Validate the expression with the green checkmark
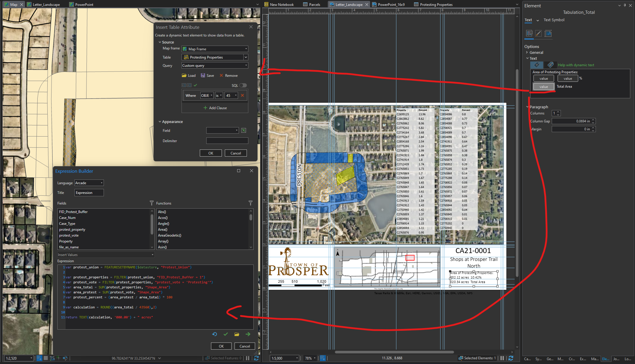The image size is (635, 364). click(225, 334)
